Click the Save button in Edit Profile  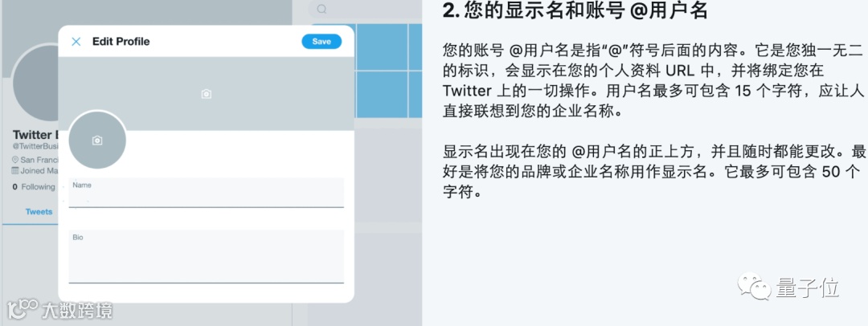321,42
